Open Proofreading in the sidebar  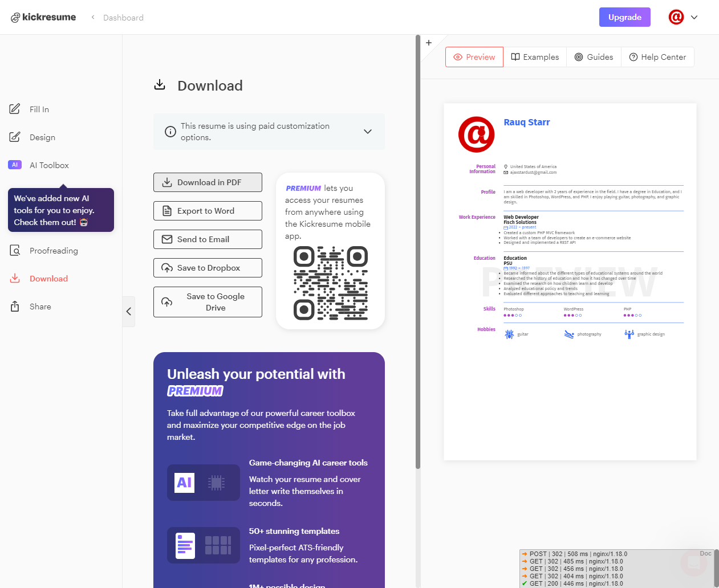[x=54, y=251]
